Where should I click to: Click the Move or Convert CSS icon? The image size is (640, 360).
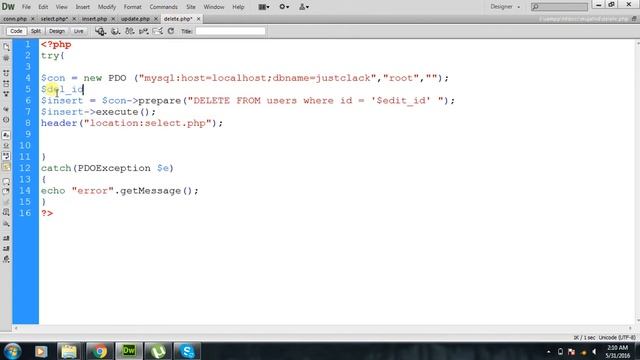[x=6, y=223]
